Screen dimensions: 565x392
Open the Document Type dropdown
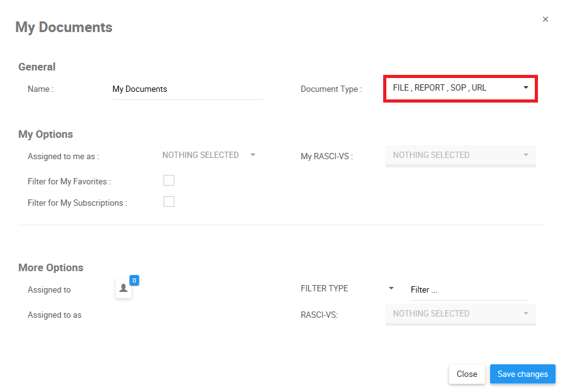click(x=461, y=88)
